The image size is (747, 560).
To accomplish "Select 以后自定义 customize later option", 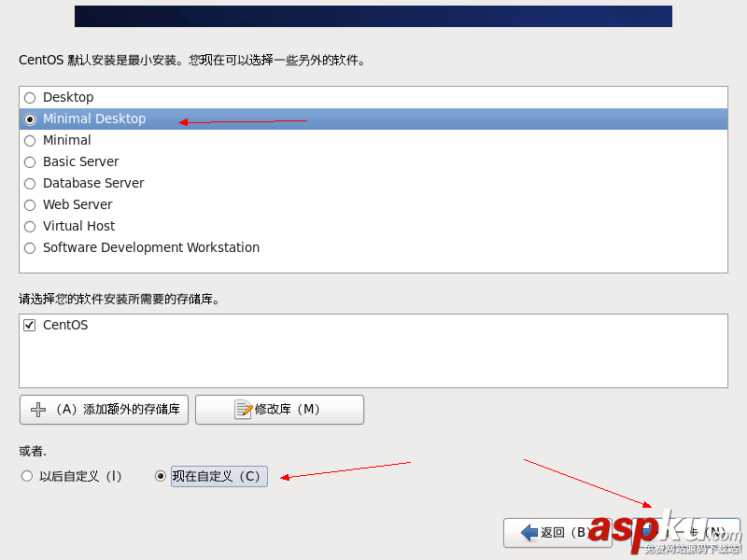I will tap(27, 476).
